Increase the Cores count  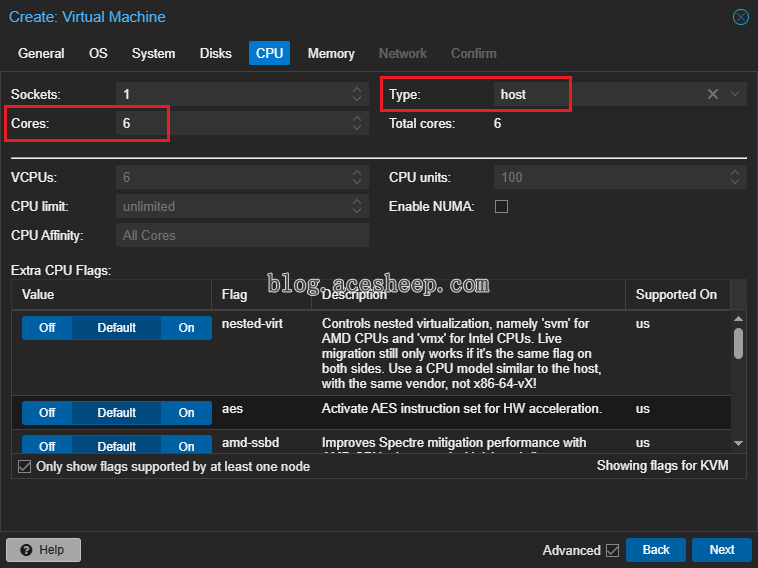pos(357,119)
